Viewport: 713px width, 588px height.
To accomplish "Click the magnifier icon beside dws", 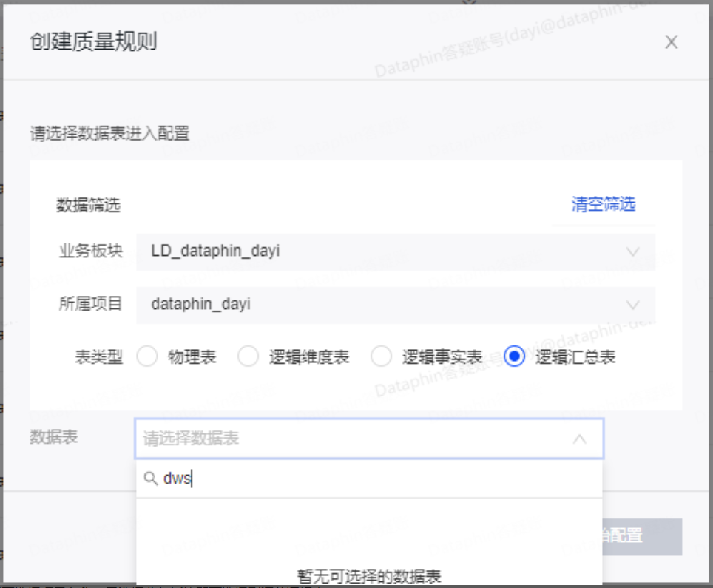I will [x=151, y=479].
